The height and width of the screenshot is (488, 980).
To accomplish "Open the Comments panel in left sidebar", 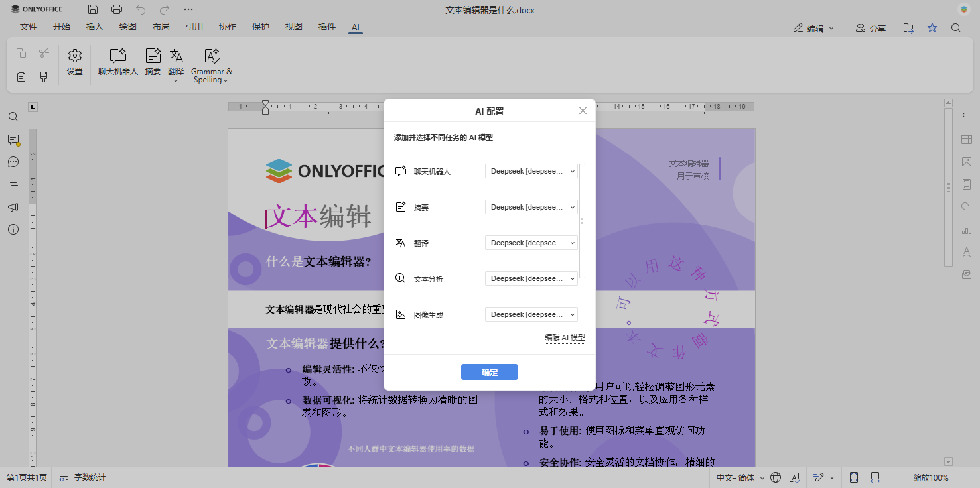I will click(x=13, y=139).
